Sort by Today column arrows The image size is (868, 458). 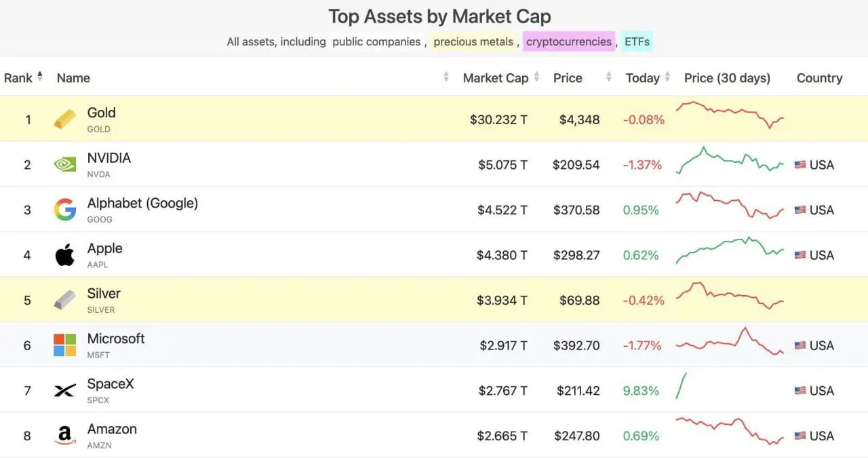tap(667, 77)
